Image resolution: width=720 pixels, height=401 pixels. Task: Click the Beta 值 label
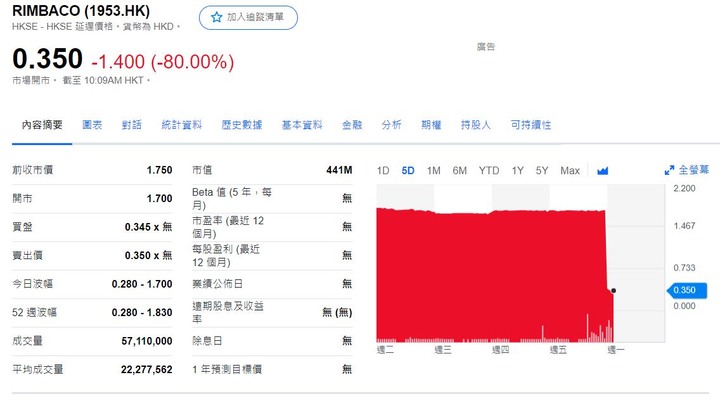point(232,198)
